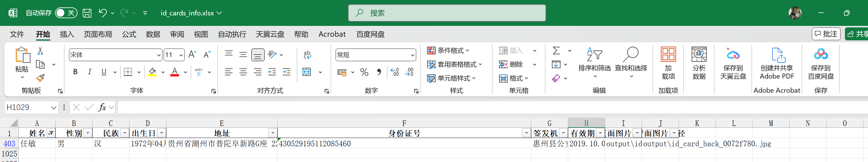
Task: Open the 公式 ribbon tab
Action: 129,34
